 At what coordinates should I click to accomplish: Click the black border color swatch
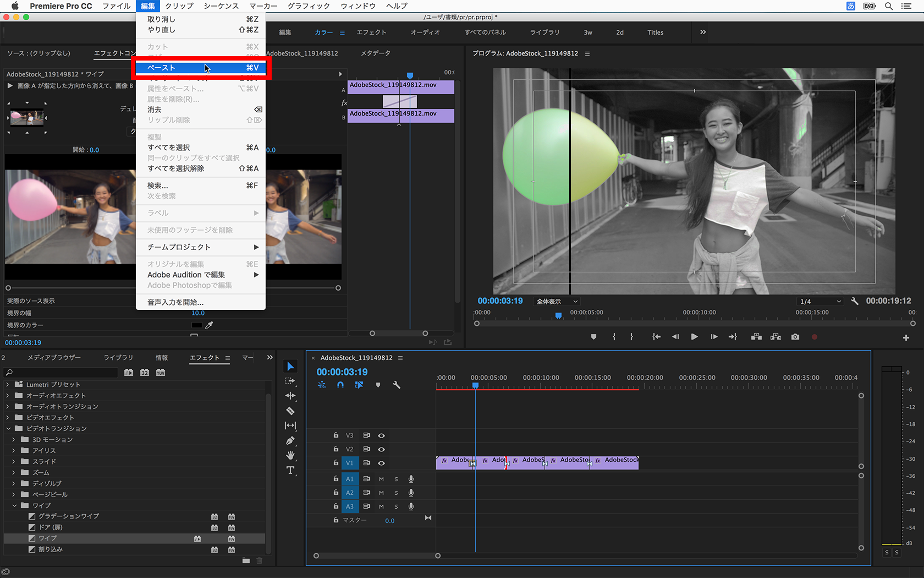(196, 325)
